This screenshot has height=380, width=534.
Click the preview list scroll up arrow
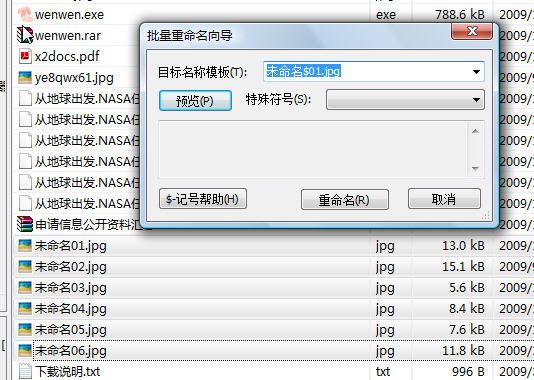tap(475, 131)
